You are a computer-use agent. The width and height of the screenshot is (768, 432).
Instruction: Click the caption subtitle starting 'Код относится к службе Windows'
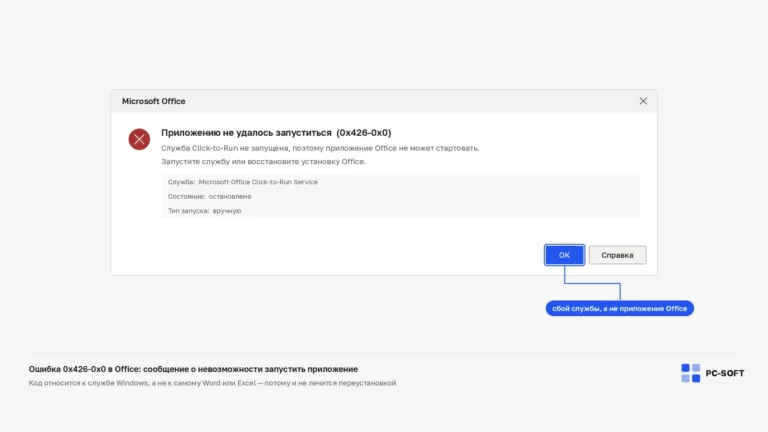(x=212, y=383)
